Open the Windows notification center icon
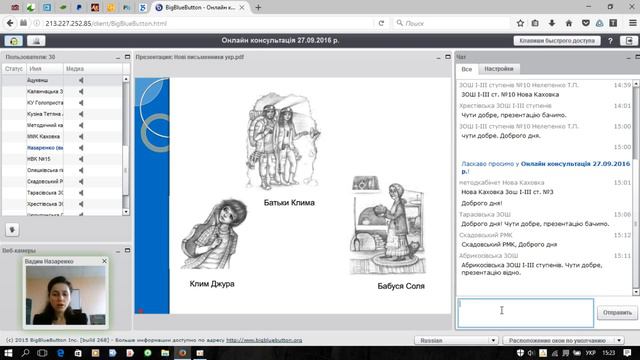 pyautogui.click(x=627, y=353)
